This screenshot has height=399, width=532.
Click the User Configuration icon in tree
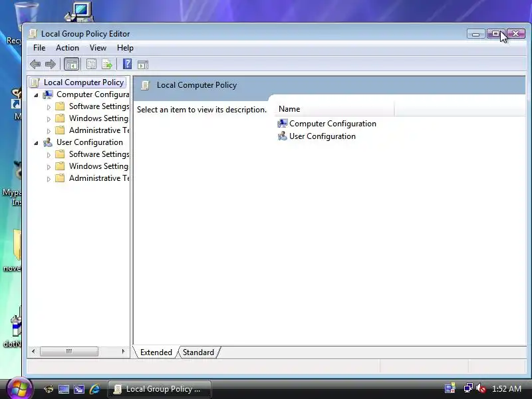tap(48, 142)
